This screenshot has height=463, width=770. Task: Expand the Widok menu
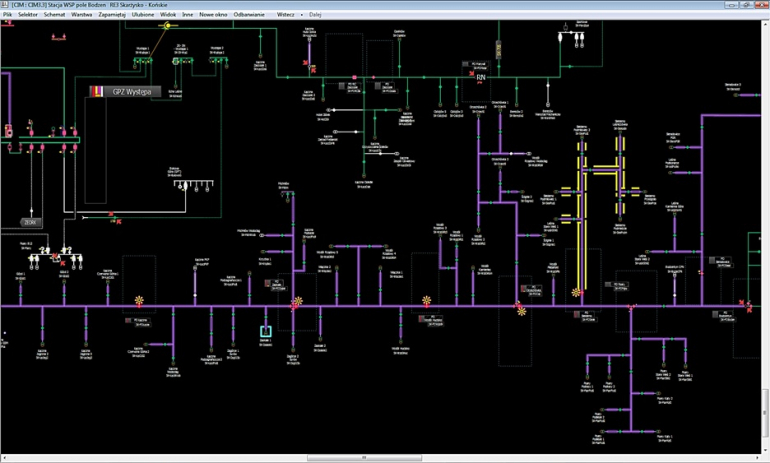click(168, 15)
